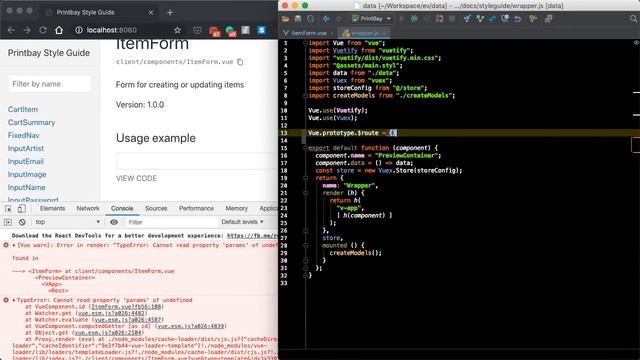This screenshot has height=360, width=640.
Task: Revert changes with undo arrow icon
Action: pos(518,19)
